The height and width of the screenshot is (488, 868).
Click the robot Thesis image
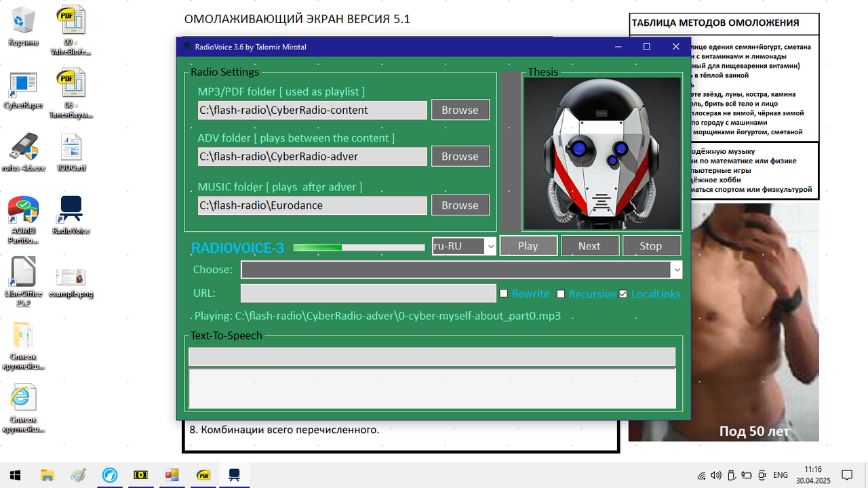click(602, 153)
